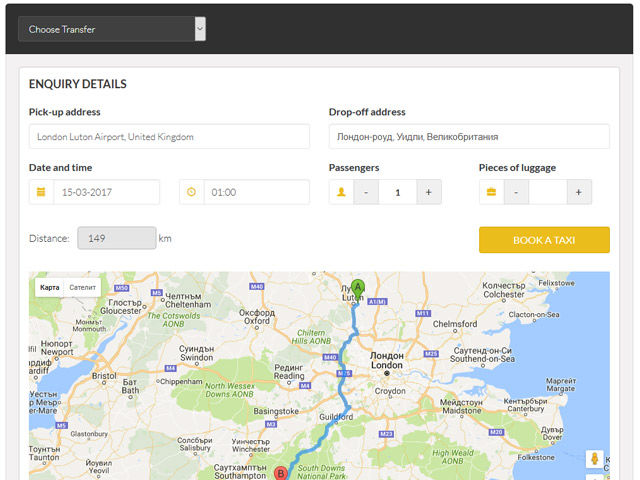Image resolution: width=640 pixels, height=480 pixels.
Task: Click the Pick-up address field
Action: coord(169,137)
